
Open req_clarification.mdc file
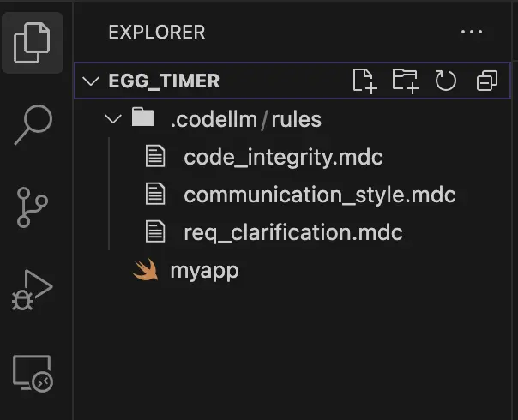point(292,232)
